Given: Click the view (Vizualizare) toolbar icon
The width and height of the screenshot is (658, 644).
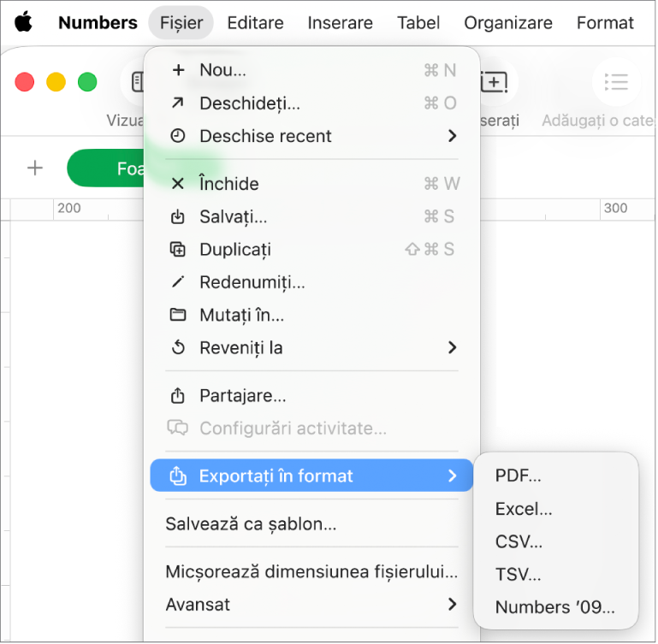Looking at the screenshot, I should 137,82.
